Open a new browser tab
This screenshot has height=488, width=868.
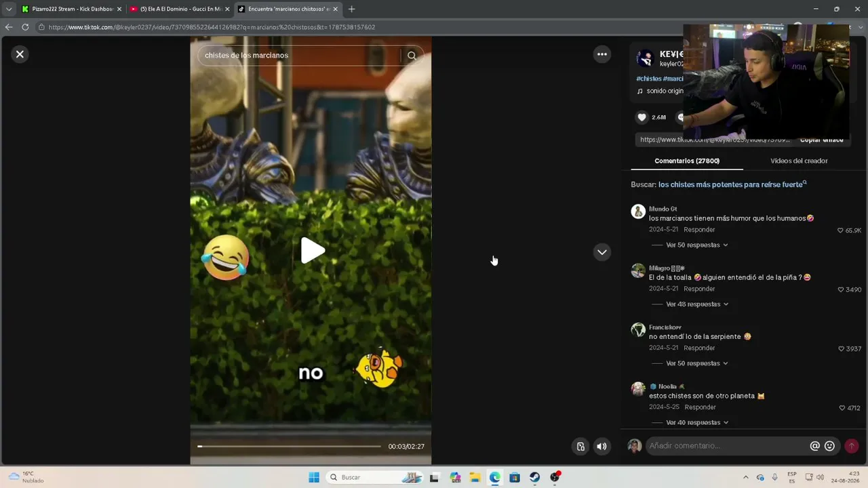351,9
